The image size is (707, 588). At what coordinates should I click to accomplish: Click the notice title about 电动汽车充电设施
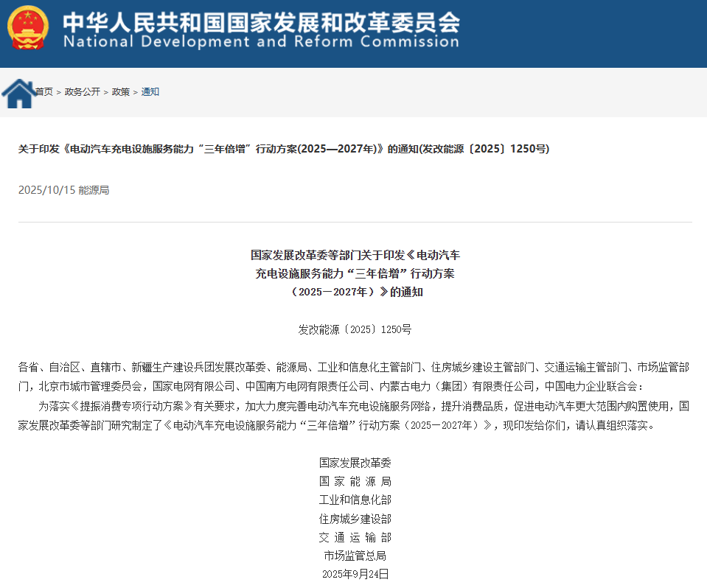click(x=282, y=148)
